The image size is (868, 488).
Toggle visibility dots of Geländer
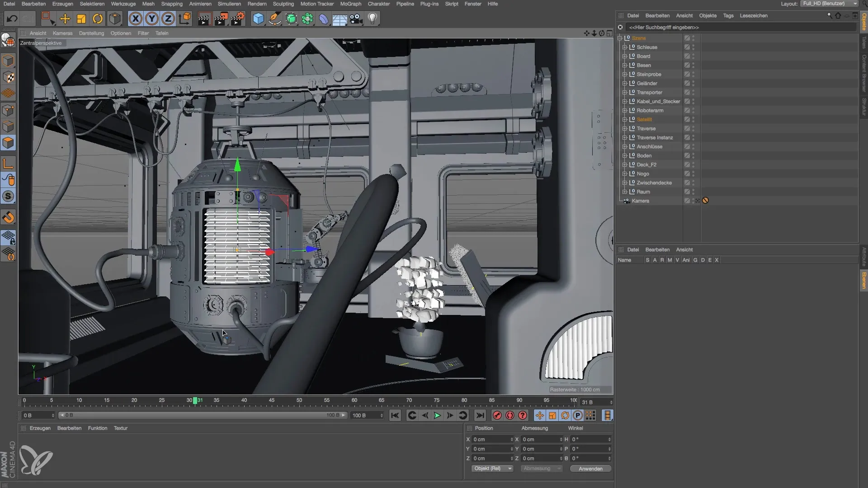pyautogui.click(x=693, y=83)
